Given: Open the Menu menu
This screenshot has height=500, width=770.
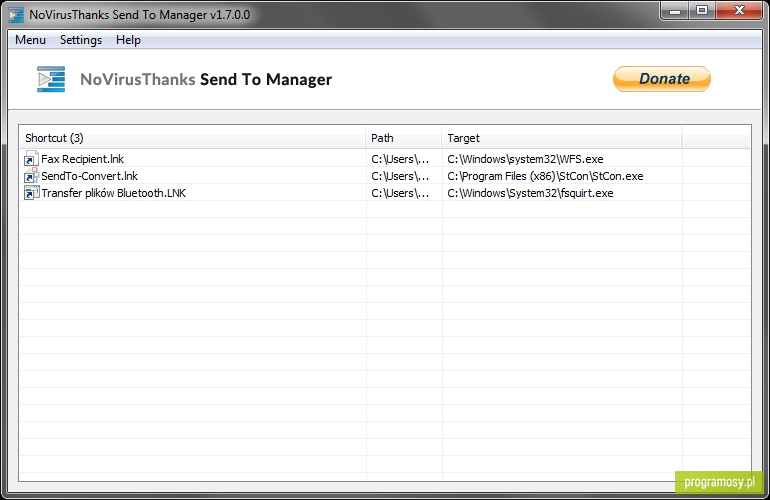Looking at the screenshot, I should (x=30, y=40).
